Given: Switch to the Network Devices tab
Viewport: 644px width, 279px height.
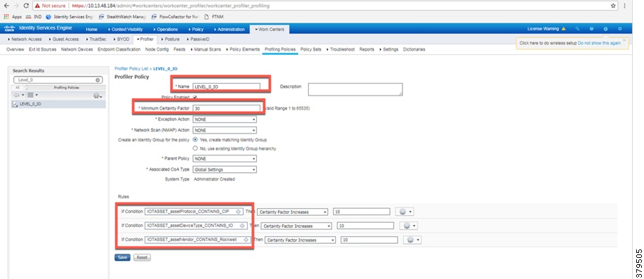Looking at the screenshot, I should (77, 49).
